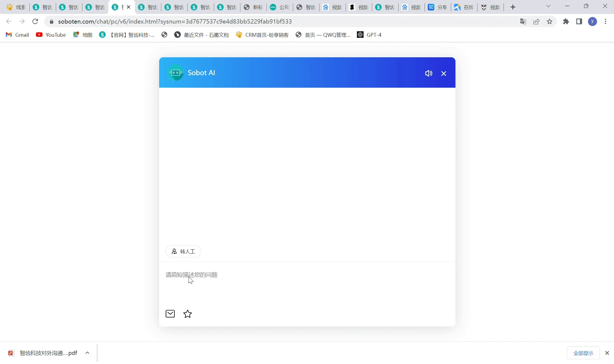Screen dimensions: 614x364
Task: Expand options for downloaded pdf file
Action: 87,353
